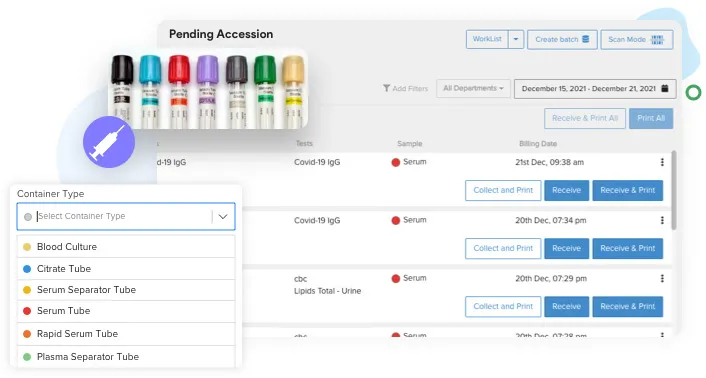The image size is (706, 378).
Task: Select Blood Culture container option
Action: pos(126,247)
